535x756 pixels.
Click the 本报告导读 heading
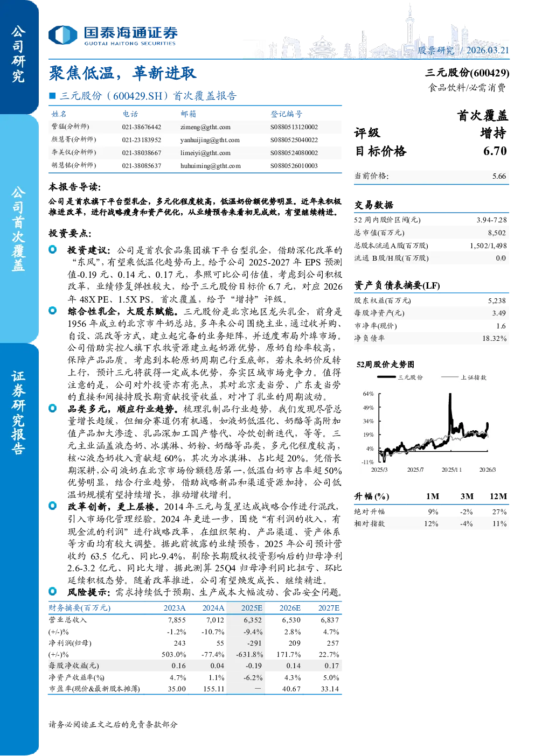[74, 187]
